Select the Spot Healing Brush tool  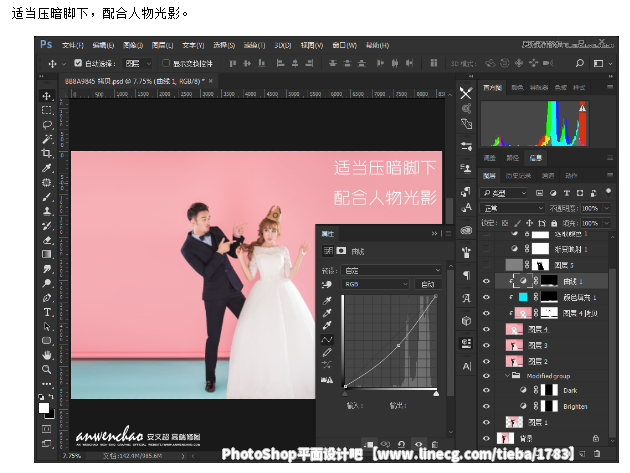47,182
